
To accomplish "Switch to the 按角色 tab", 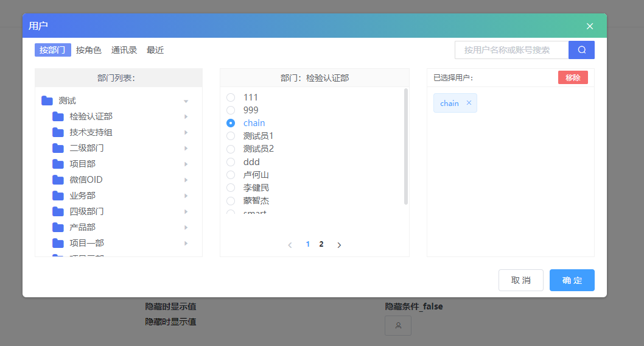I will (x=89, y=50).
